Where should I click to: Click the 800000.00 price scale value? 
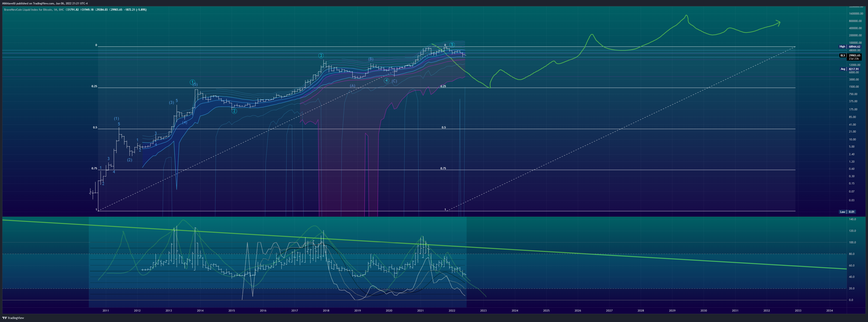click(x=856, y=21)
